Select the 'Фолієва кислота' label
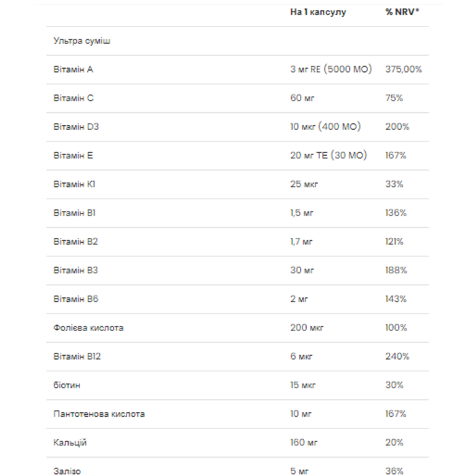476x476 pixels. tap(88, 328)
